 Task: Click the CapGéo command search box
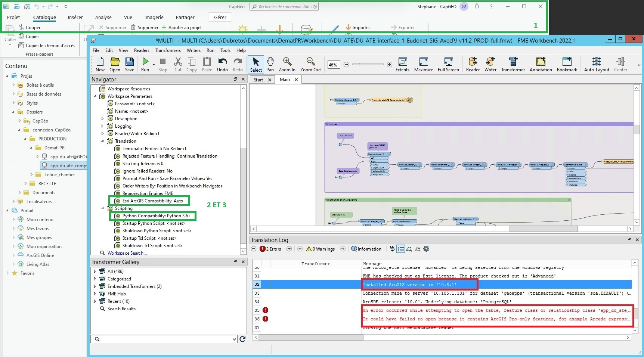click(284, 7)
